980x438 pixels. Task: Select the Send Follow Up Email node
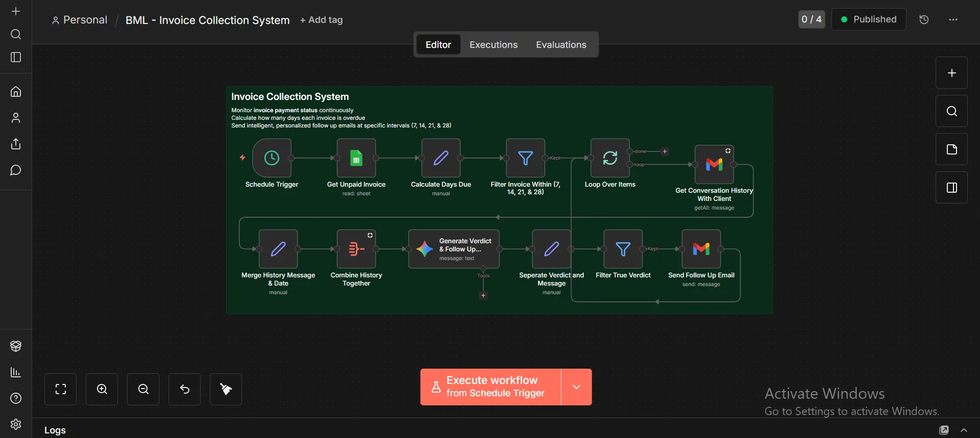pos(701,249)
